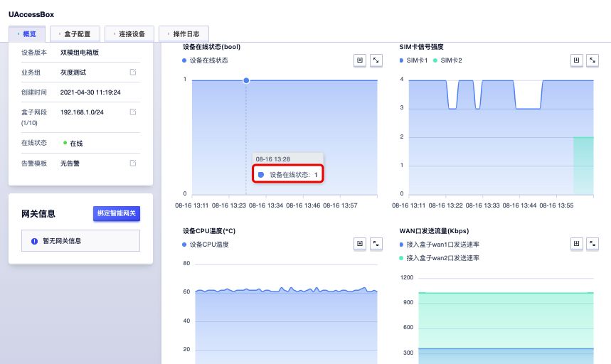Viewport: 611px width, 364px height.
Task: Enlarge the WAN口发送流量 chart
Action: click(x=593, y=244)
